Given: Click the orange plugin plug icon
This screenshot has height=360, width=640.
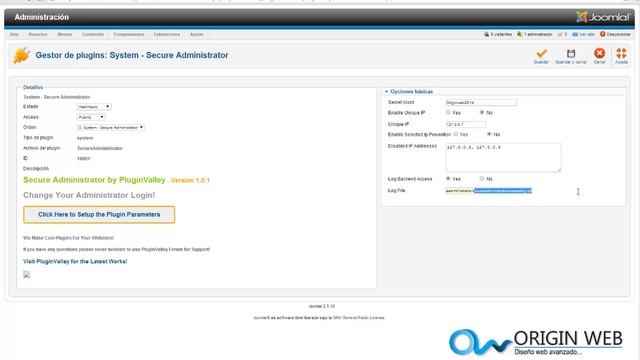Looking at the screenshot, I should coord(21,56).
